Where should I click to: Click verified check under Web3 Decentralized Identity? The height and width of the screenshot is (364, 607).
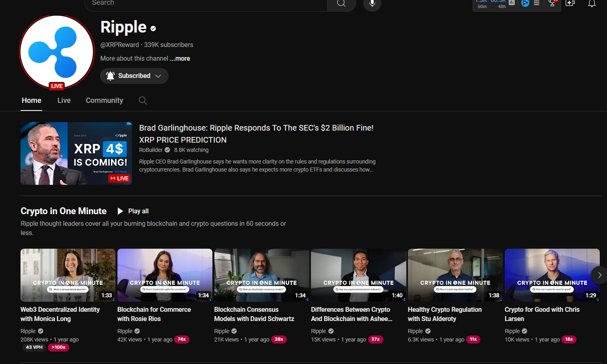(41, 331)
